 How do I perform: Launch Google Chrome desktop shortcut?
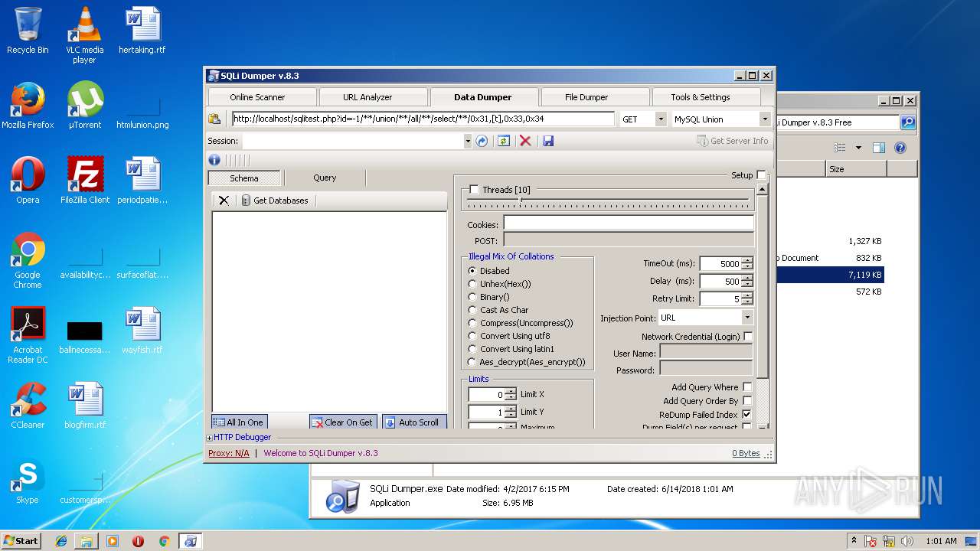28,260
